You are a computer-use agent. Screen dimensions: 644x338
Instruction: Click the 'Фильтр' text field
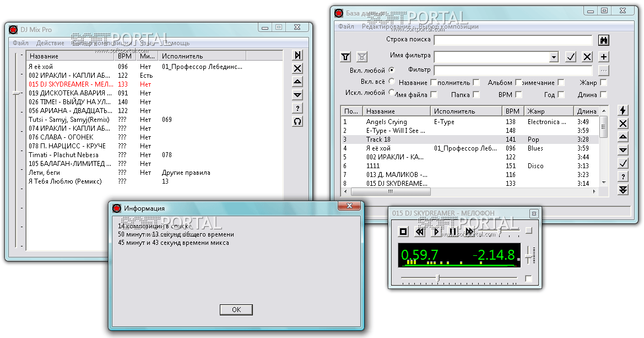(x=513, y=71)
